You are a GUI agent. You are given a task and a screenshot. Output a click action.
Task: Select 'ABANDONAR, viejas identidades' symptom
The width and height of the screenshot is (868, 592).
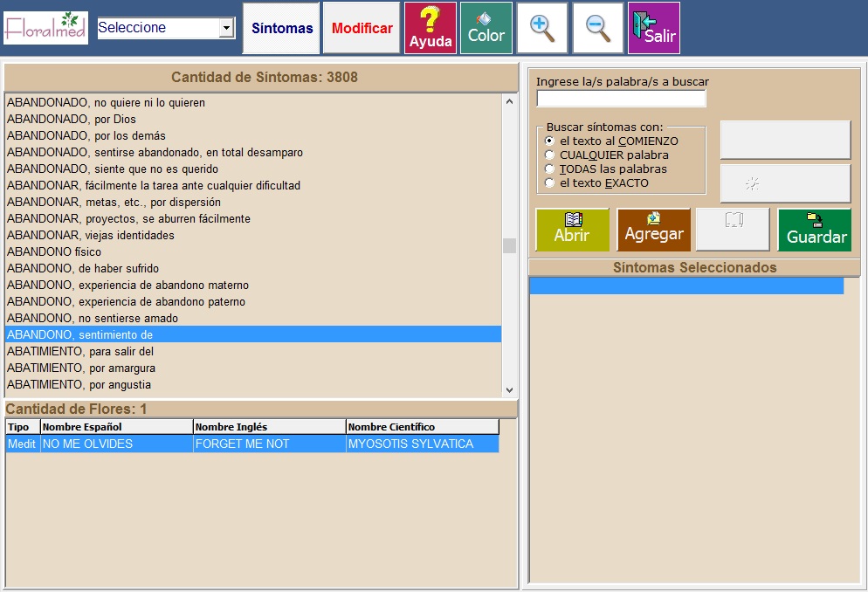point(253,235)
